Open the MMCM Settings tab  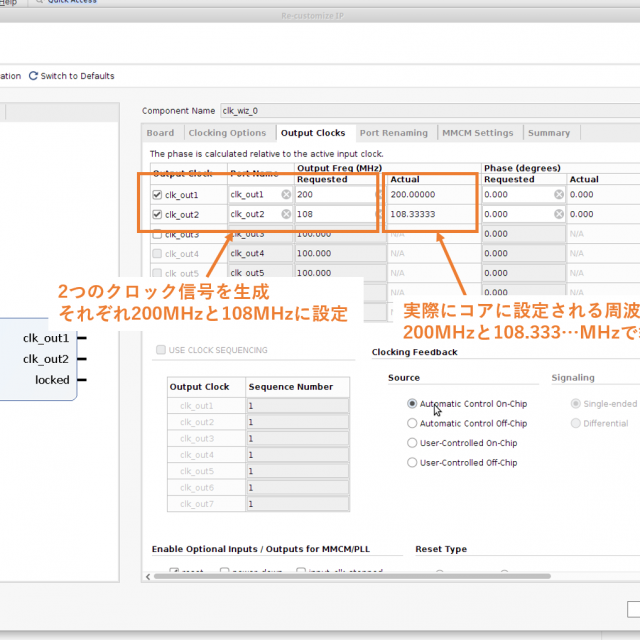coord(478,133)
